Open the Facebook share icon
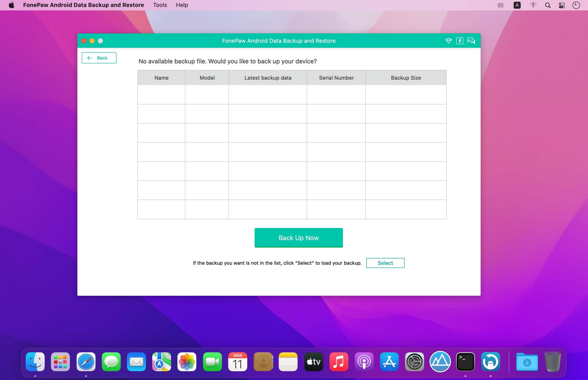588x380 pixels. pos(460,41)
